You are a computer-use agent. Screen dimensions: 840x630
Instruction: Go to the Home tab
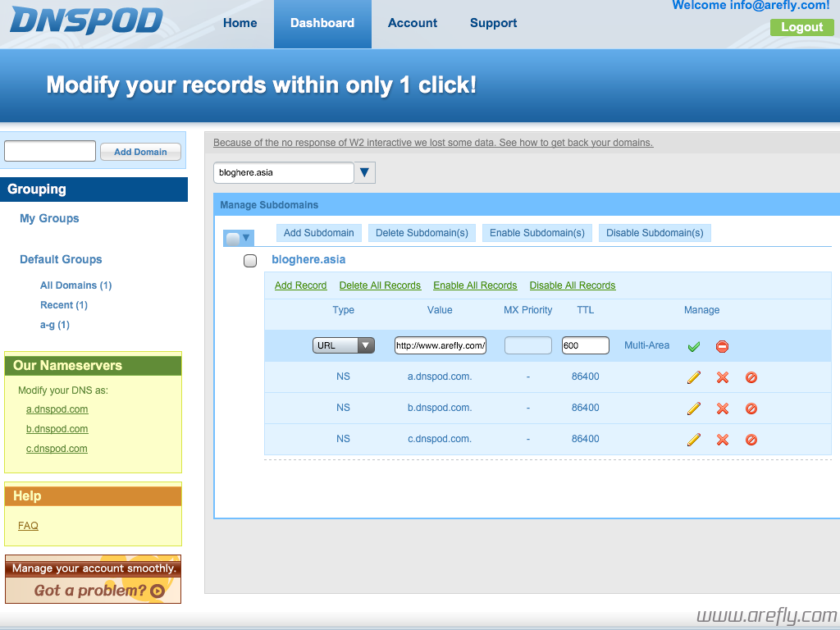pyautogui.click(x=240, y=23)
